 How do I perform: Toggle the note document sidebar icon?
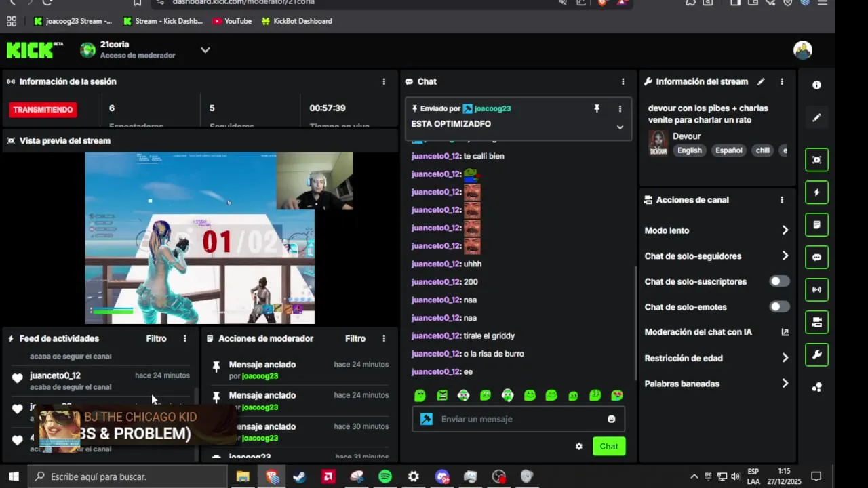click(816, 225)
